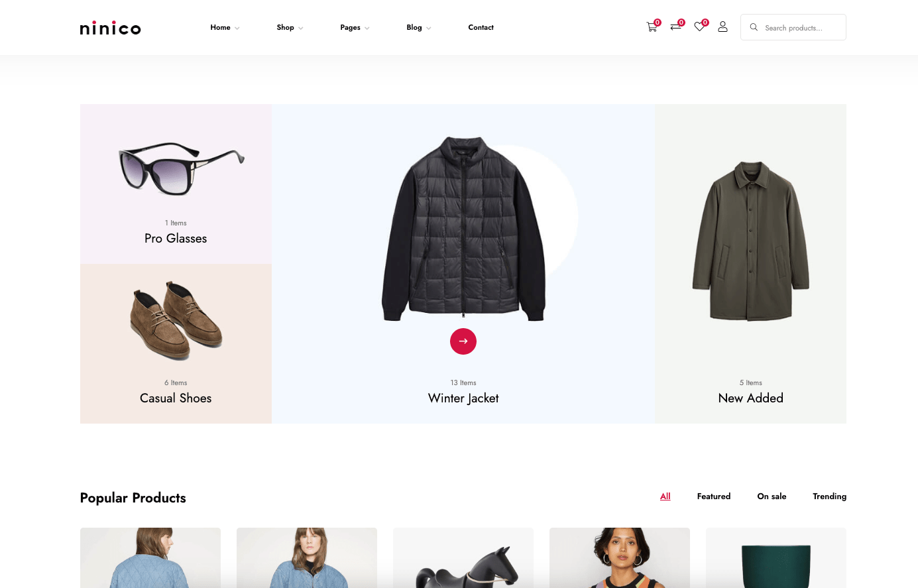
Task: Select the All products tab
Action: coord(665,497)
